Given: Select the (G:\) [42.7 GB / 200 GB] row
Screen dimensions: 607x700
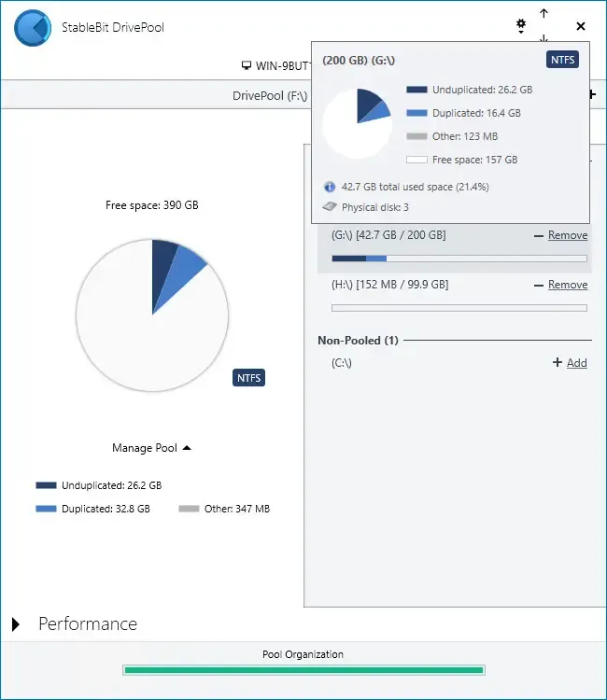Looking at the screenshot, I should pyautogui.click(x=454, y=248).
